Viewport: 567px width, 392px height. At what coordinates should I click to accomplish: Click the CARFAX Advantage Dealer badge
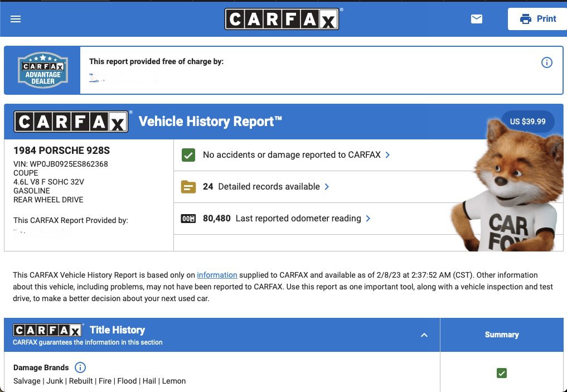click(43, 70)
